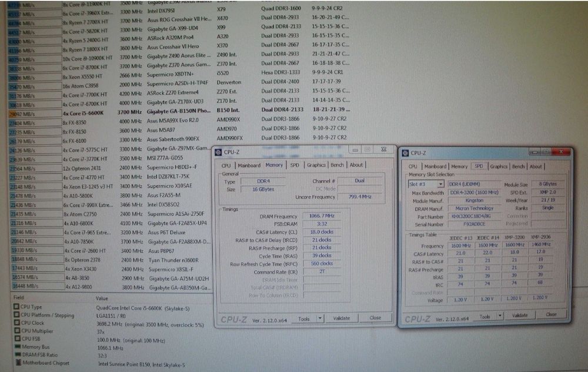Viewport: 588px width, 372px height.
Task: Open the Graphics tab in the CPU-Z Memory window
Action: point(316,165)
